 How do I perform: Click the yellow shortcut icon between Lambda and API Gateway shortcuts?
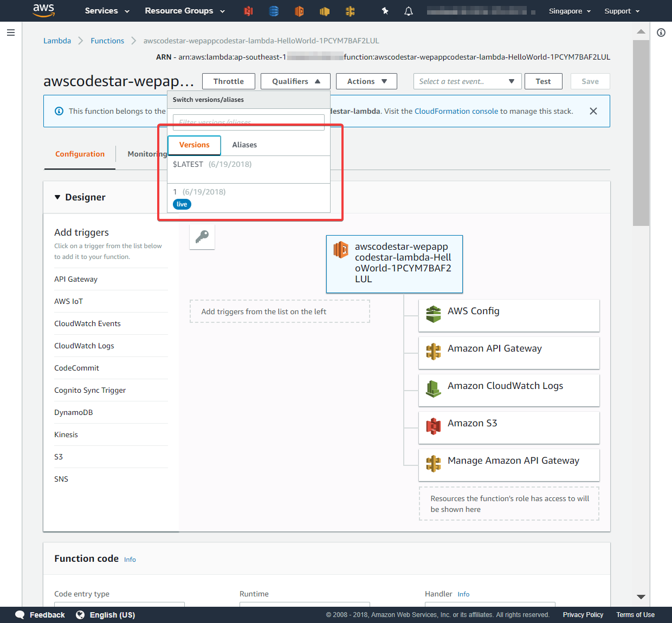click(x=325, y=11)
